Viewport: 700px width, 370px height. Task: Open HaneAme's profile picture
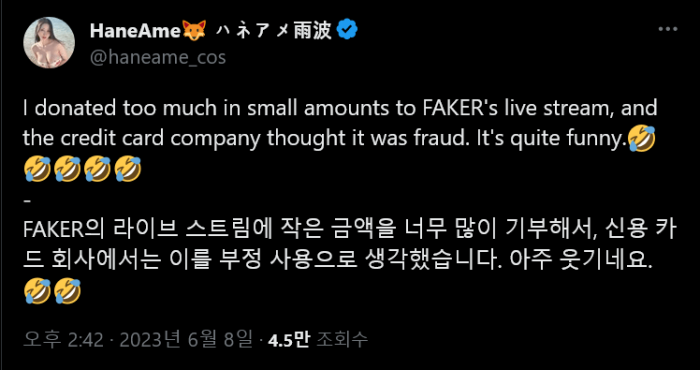[x=49, y=43]
